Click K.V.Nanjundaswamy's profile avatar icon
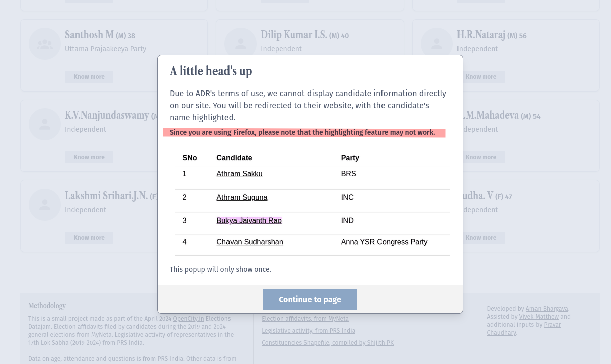Image resolution: width=611 pixels, height=364 pixels. click(x=45, y=124)
